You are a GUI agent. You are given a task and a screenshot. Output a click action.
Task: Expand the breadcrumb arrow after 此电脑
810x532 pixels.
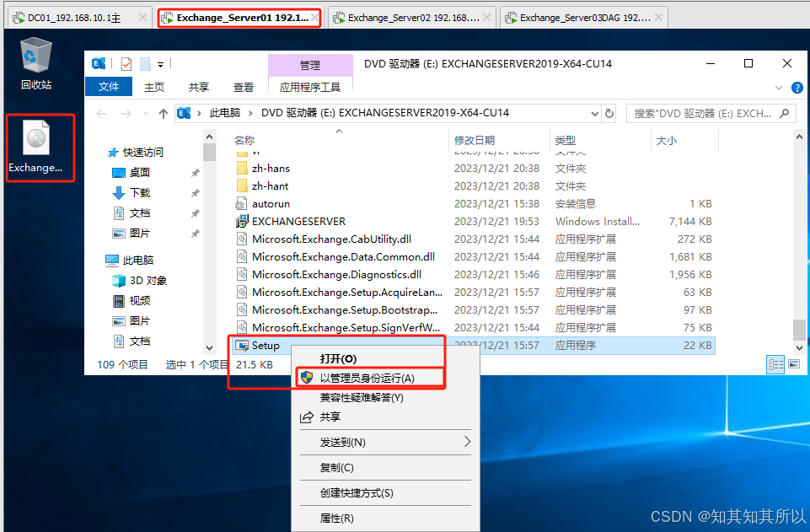click(250, 113)
